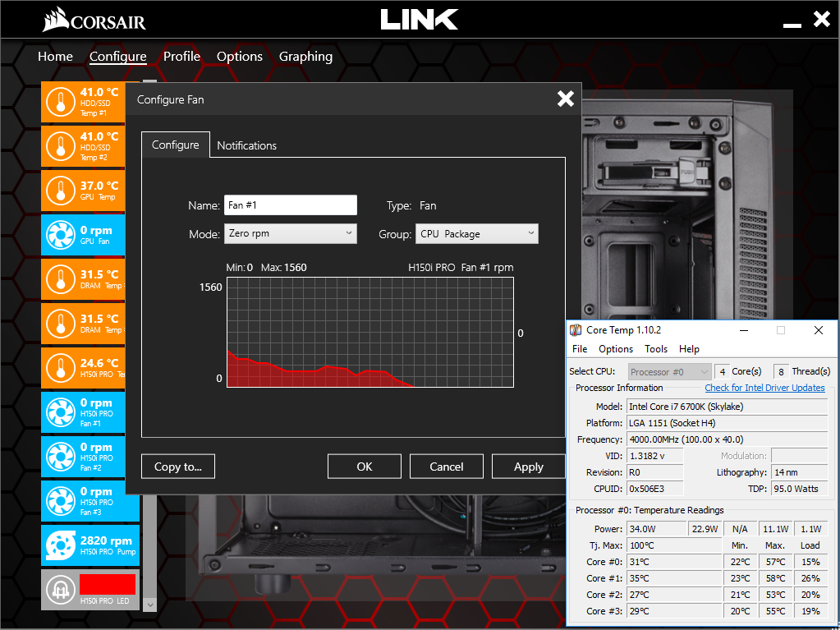
Task: Click the sidebar scrollbar down arrow
Action: coord(150,605)
